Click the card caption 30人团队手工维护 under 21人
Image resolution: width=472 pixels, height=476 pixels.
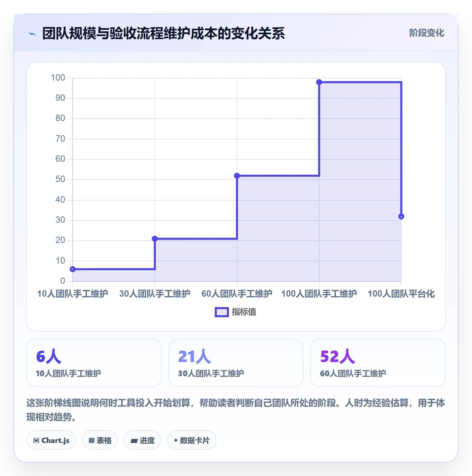tap(211, 374)
